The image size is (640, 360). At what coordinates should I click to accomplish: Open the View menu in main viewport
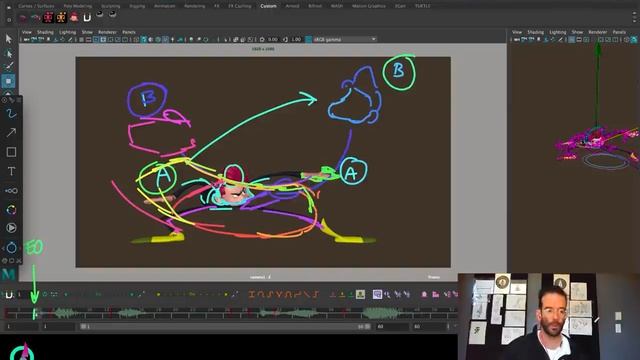tap(27, 32)
